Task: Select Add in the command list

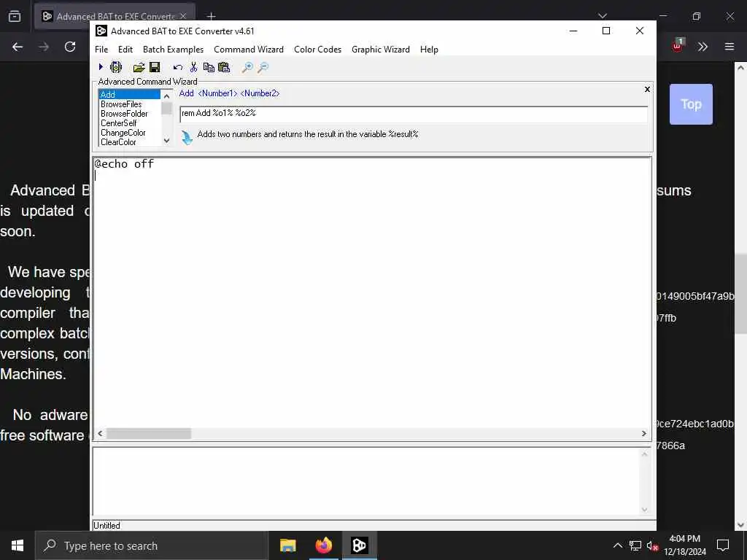Action: coord(130,94)
